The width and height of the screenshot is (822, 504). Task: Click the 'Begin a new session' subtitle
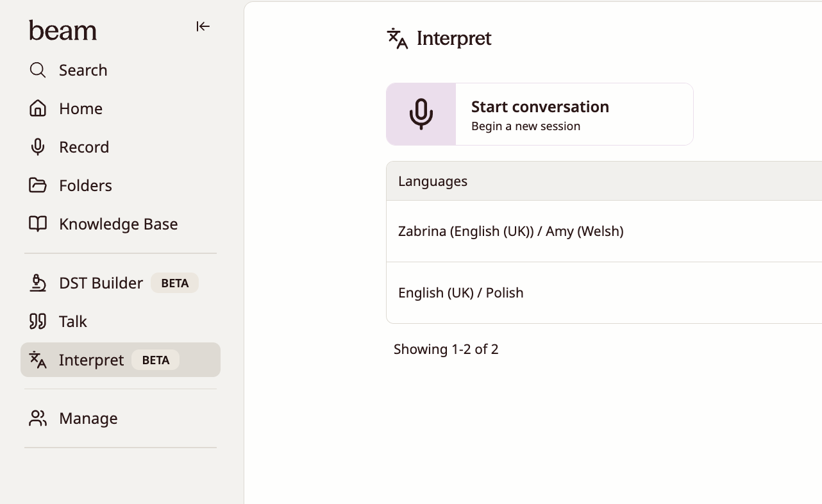526,126
